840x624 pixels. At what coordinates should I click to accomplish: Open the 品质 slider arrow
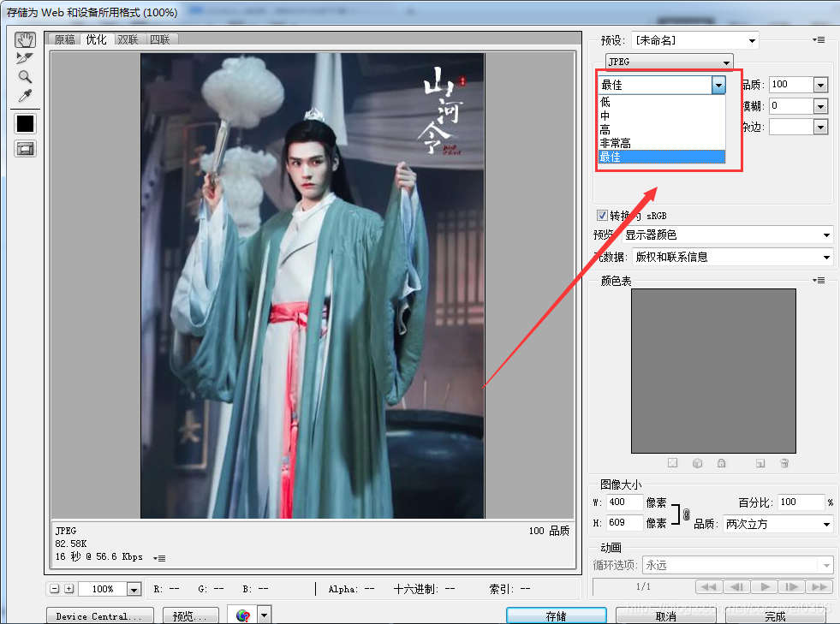point(820,85)
